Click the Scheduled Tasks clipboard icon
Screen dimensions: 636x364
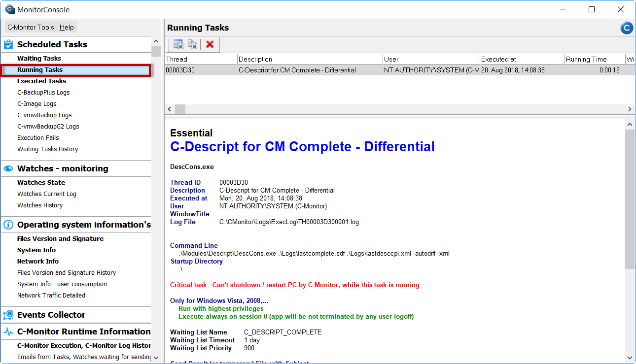8,44
